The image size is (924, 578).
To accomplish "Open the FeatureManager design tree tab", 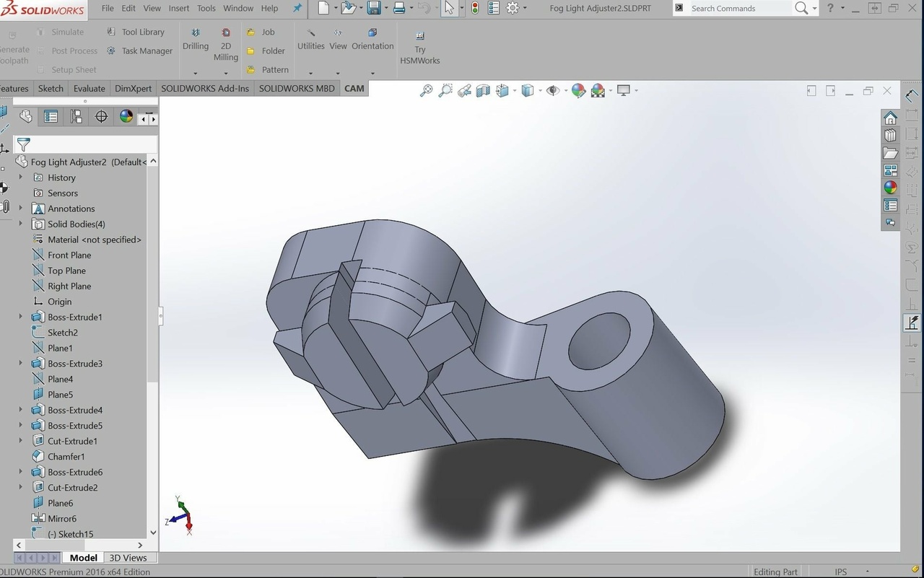I will pos(26,116).
